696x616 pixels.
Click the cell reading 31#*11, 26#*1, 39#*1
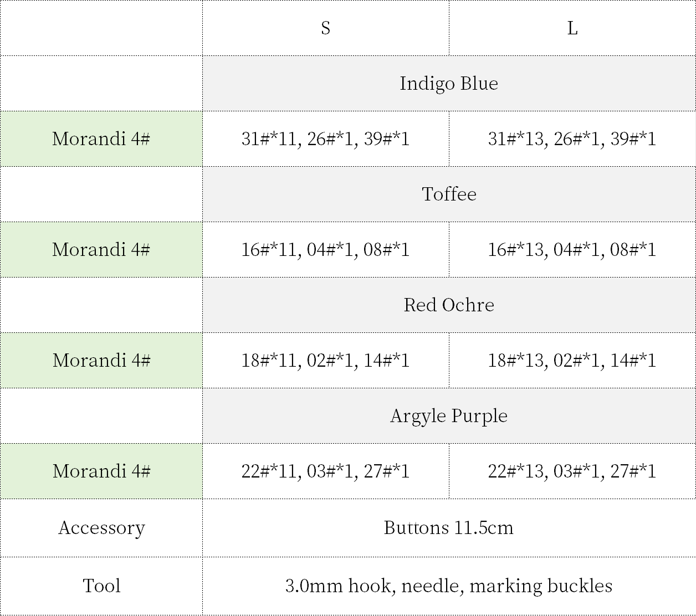pos(325,138)
